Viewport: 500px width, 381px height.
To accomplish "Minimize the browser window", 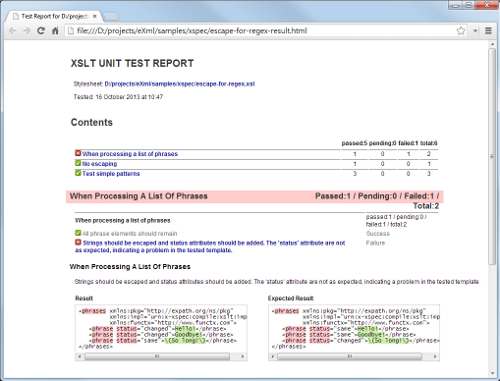I will (x=456, y=5).
